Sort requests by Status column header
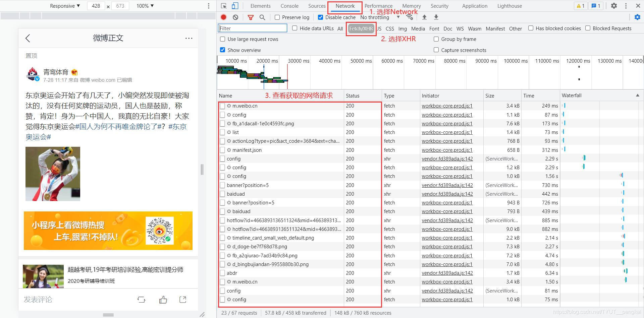 point(363,96)
